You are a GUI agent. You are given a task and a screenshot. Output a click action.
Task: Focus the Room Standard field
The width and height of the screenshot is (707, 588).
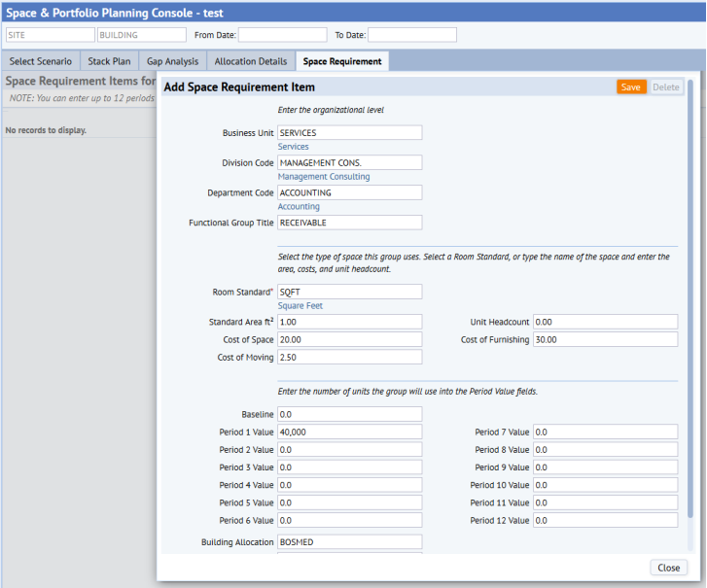click(x=349, y=292)
